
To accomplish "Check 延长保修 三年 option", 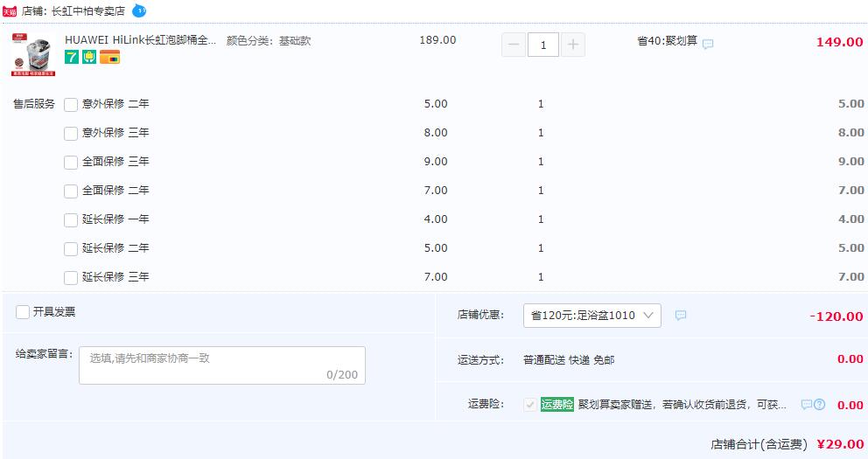I will 71,277.
